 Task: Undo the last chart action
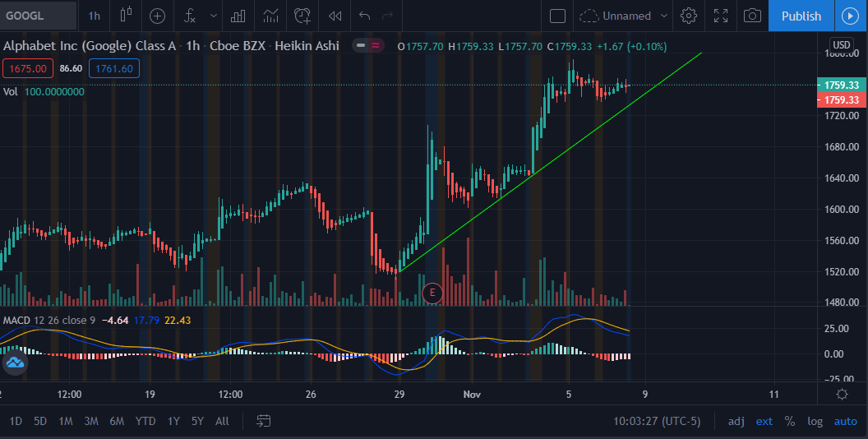tap(364, 16)
